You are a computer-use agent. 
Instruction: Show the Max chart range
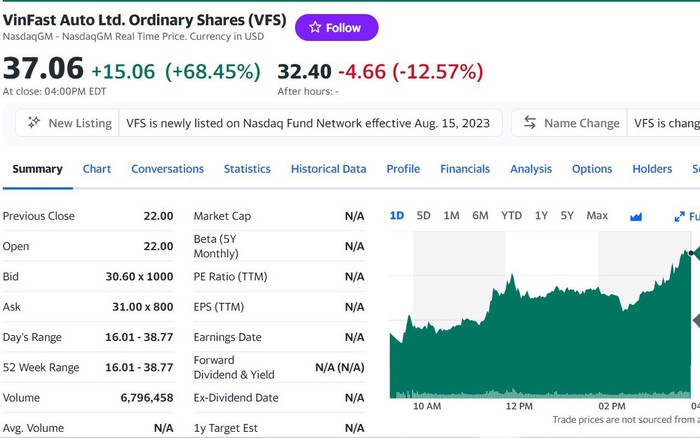[x=597, y=216]
